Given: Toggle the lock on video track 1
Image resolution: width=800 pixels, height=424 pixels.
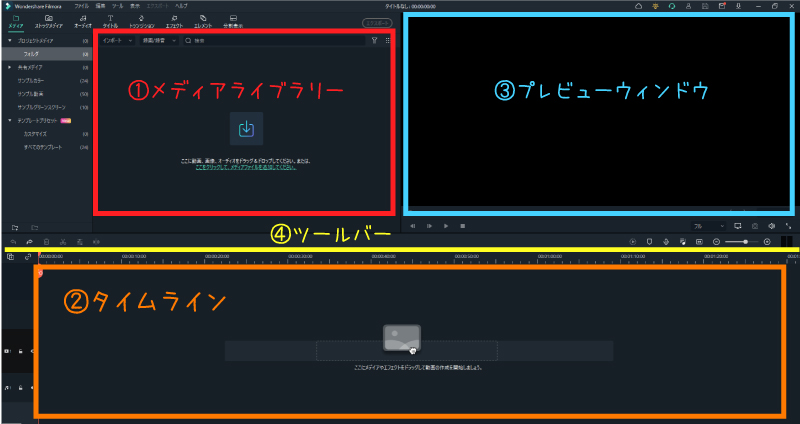Looking at the screenshot, I should pyautogui.click(x=21, y=352).
